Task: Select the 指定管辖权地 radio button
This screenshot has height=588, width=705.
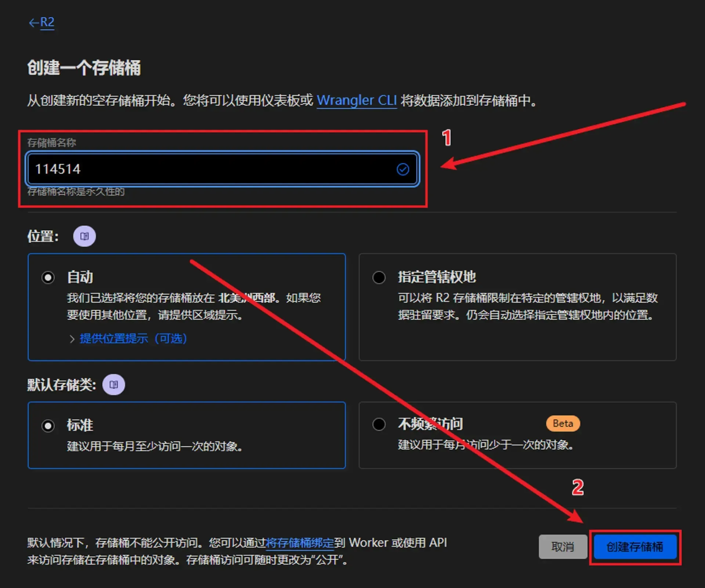Action: point(379,277)
